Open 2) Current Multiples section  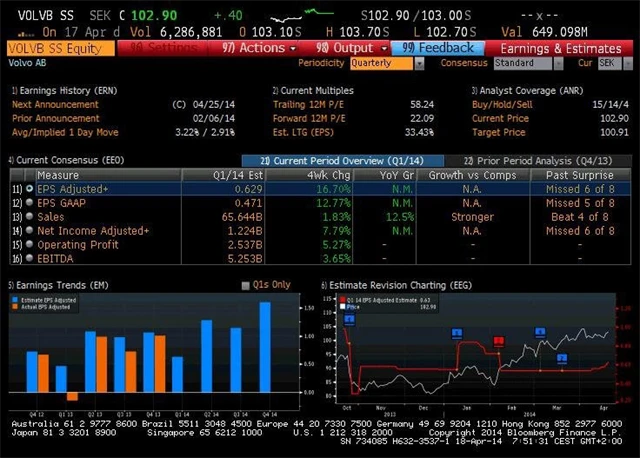click(x=313, y=91)
